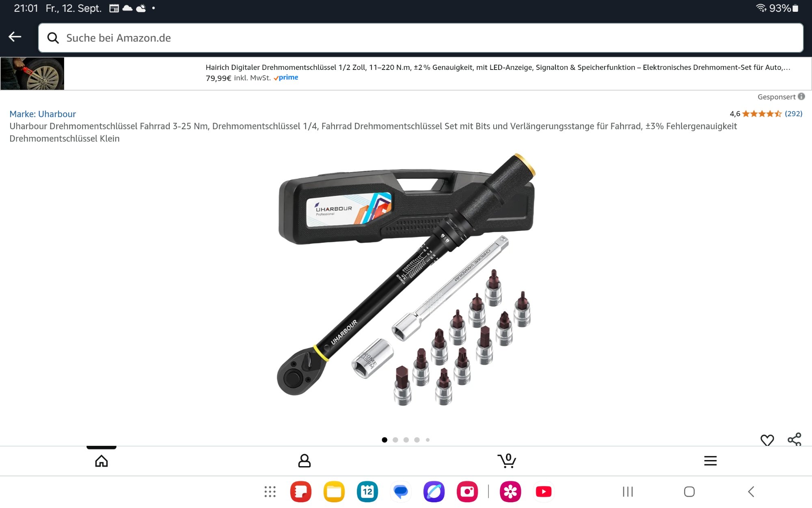Screen dimensions: 812x508
Task: Open the hamburger menu
Action: click(710, 461)
